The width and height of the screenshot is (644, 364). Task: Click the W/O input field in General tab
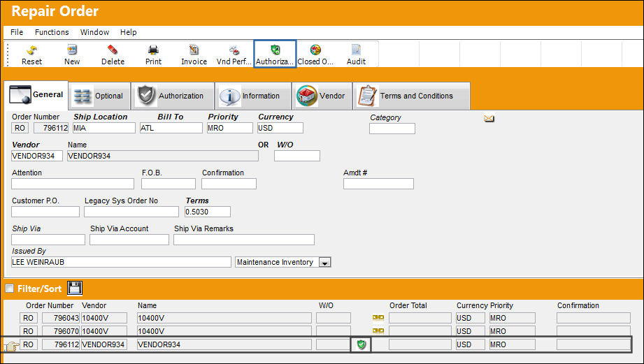point(297,156)
